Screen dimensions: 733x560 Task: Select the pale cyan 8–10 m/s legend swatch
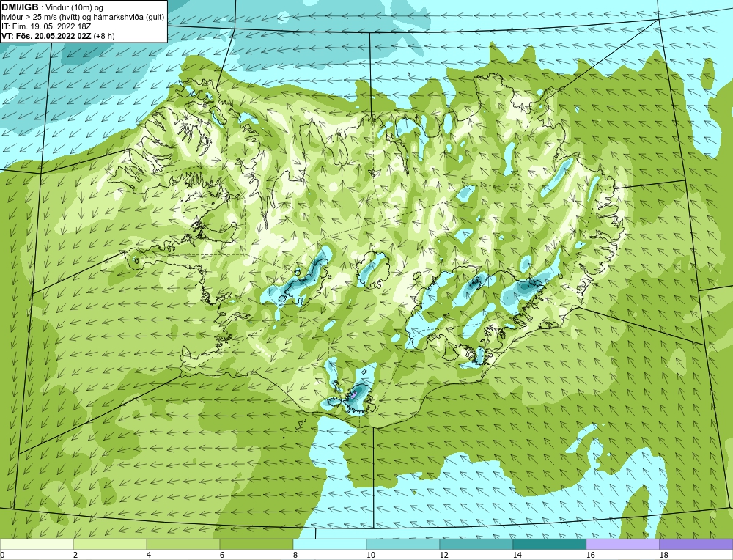(330, 544)
